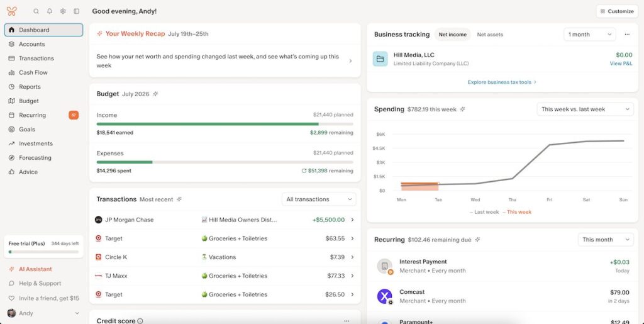Screen dimensions: 644x324
Task: Click the Income budget progress bar
Action: point(225,123)
